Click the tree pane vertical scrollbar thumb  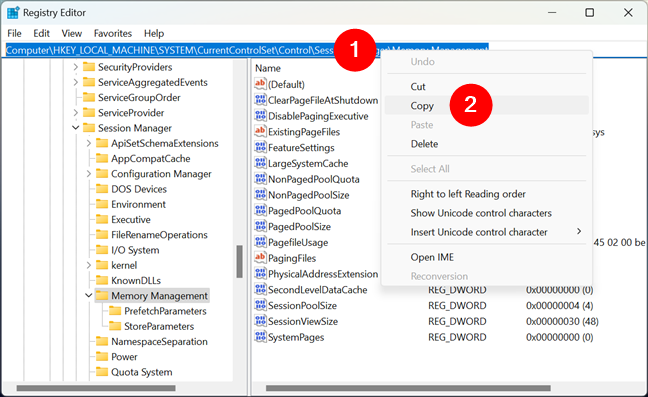(x=239, y=261)
